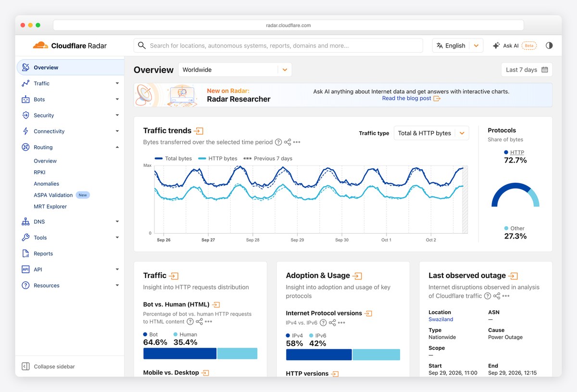Viewport: 577px width, 392px height.
Task: Click the Cloudflare Radar logo
Action: 70,46
